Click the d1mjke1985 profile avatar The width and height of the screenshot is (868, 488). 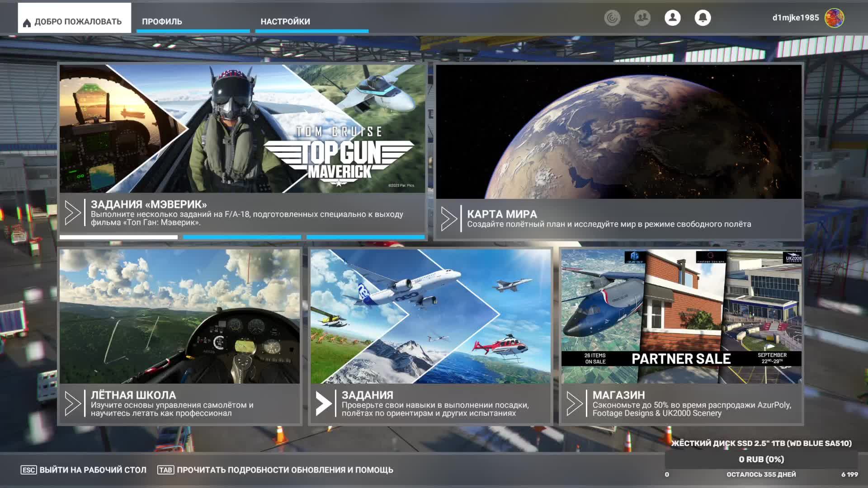(x=835, y=18)
